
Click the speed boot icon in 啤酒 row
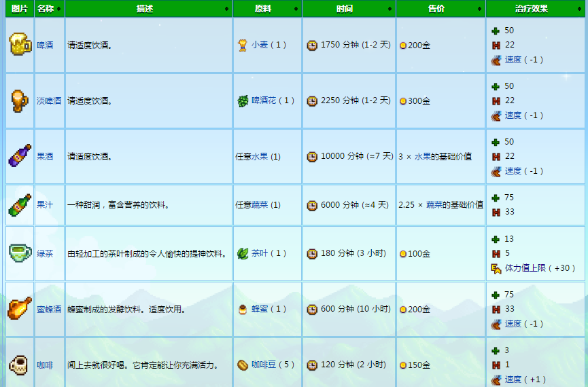point(496,60)
